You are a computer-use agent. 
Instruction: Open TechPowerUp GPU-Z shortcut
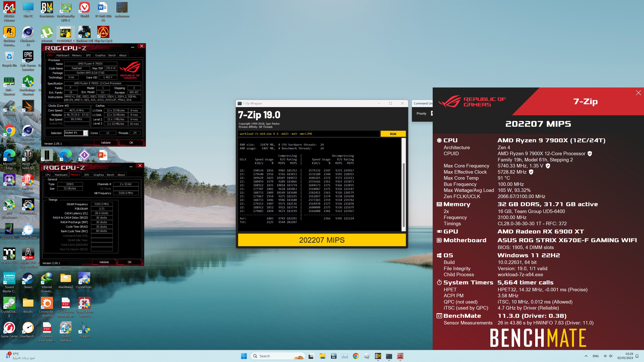coord(66,12)
